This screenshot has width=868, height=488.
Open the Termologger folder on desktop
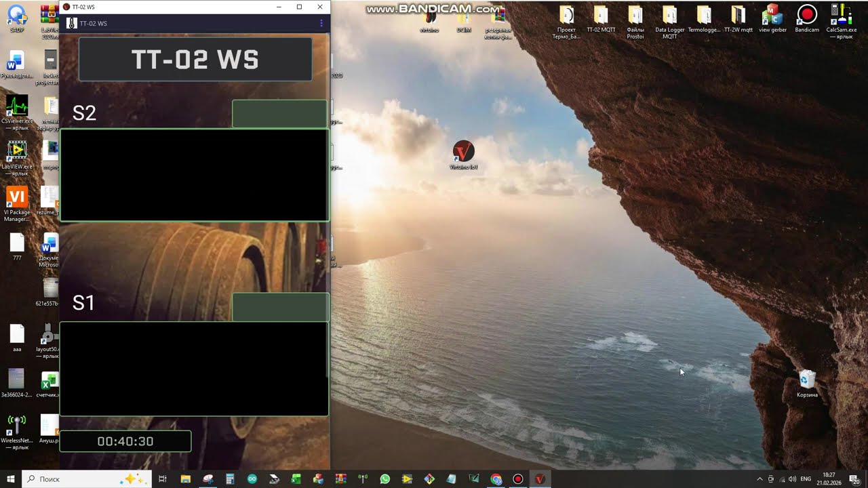point(704,19)
